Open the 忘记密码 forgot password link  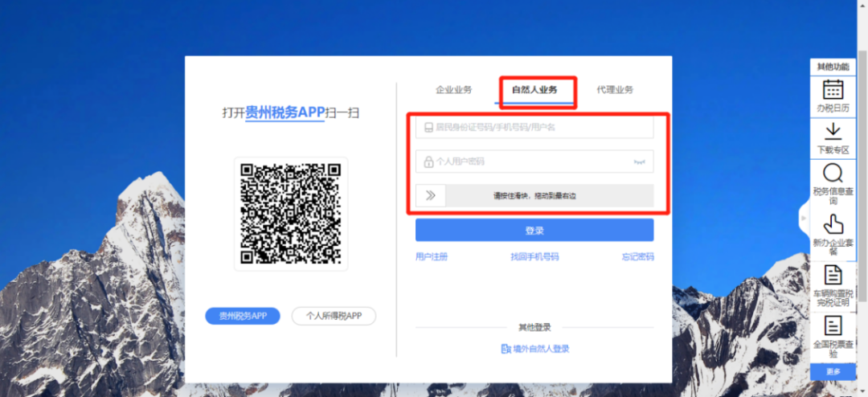[x=637, y=257]
